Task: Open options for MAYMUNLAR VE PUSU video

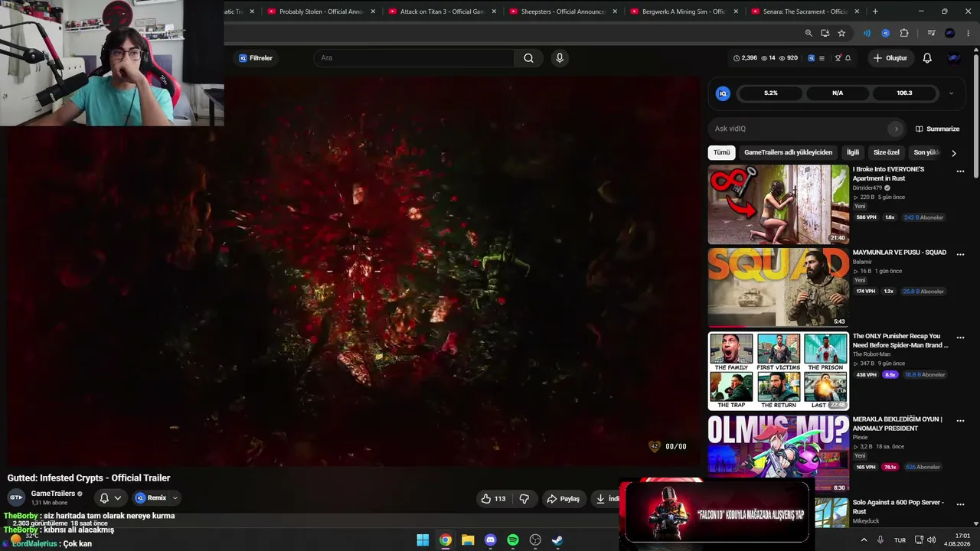Action: click(960, 255)
